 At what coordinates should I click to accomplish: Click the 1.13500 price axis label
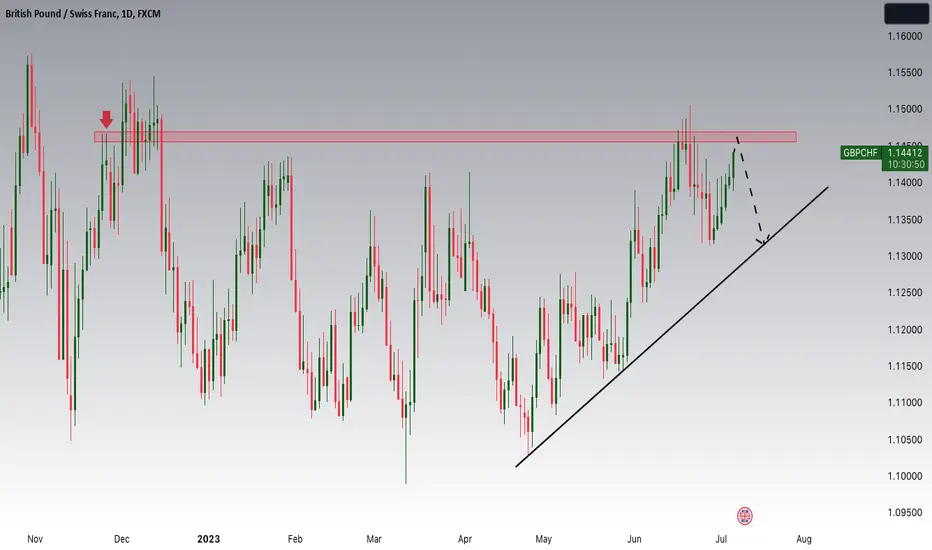pos(905,220)
